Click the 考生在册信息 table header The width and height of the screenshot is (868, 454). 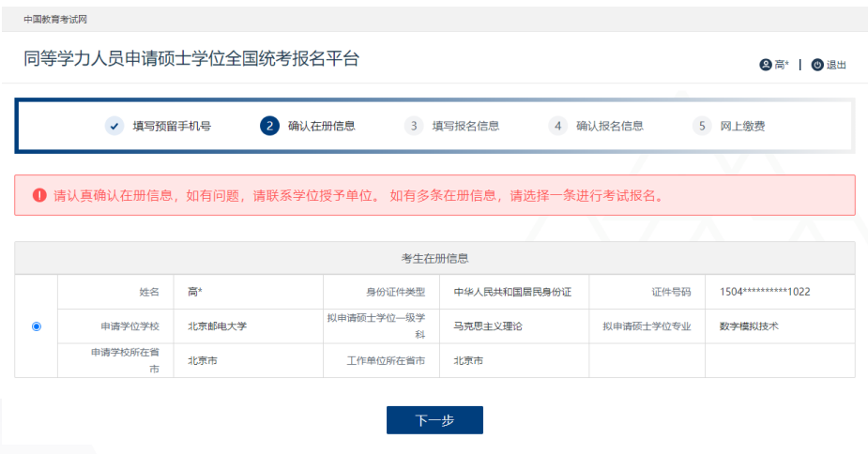[x=434, y=258]
